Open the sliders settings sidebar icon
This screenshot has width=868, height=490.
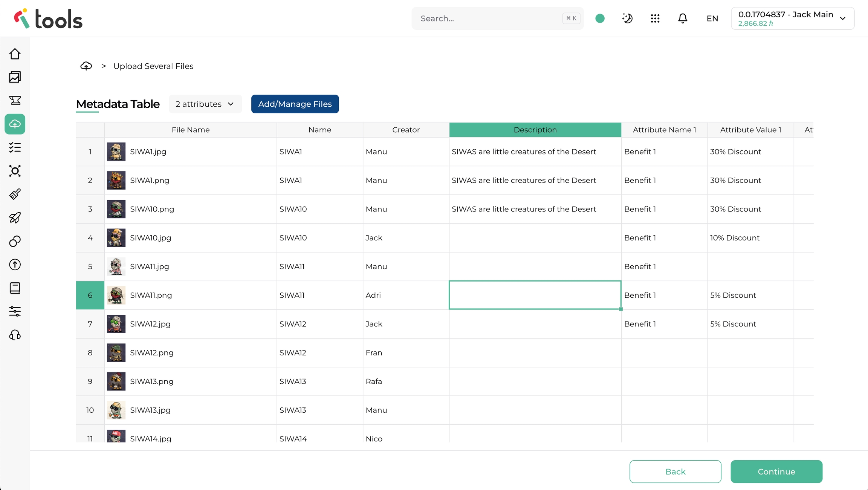[15, 311]
